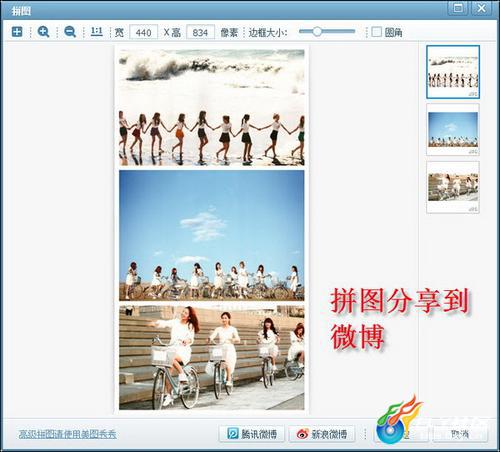500x452 pixels.
Task: Click the 边框大小 border size slider handle
Action: [x=317, y=32]
